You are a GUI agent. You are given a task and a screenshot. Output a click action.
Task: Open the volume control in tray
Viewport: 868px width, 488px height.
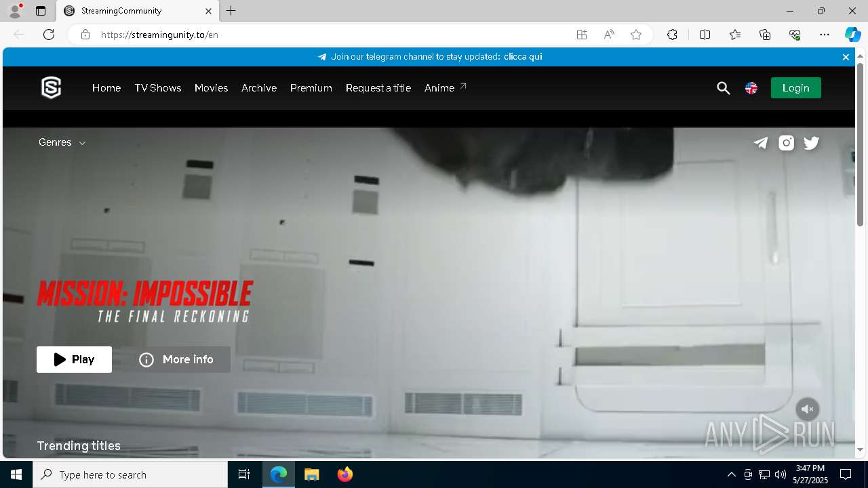pos(781,474)
